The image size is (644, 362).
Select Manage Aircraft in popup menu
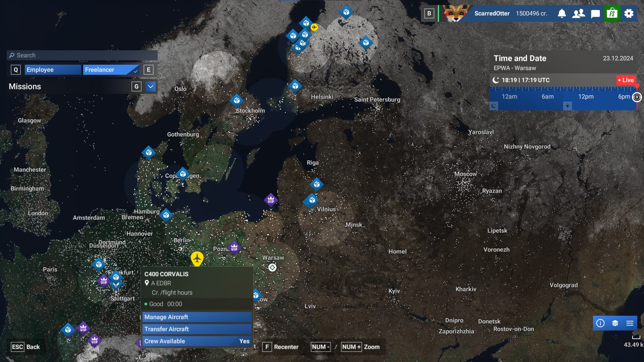[197, 317]
